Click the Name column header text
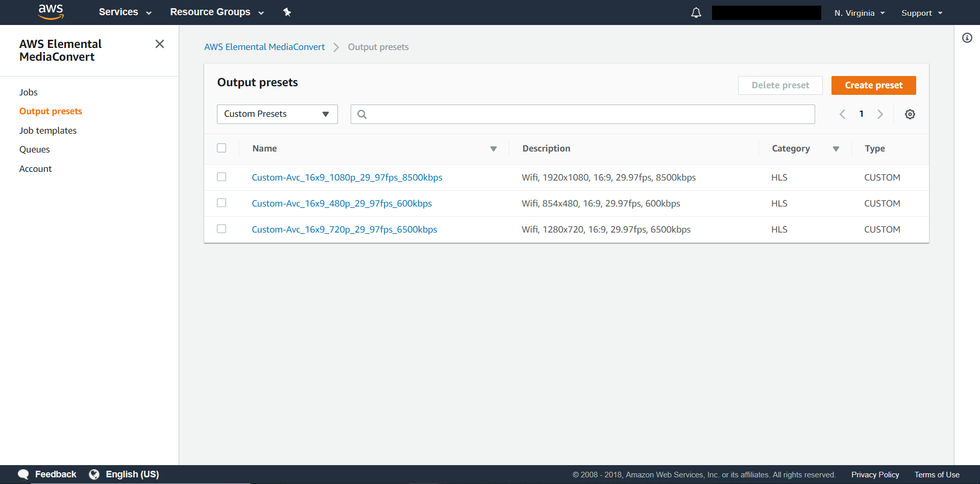 coord(265,148)
